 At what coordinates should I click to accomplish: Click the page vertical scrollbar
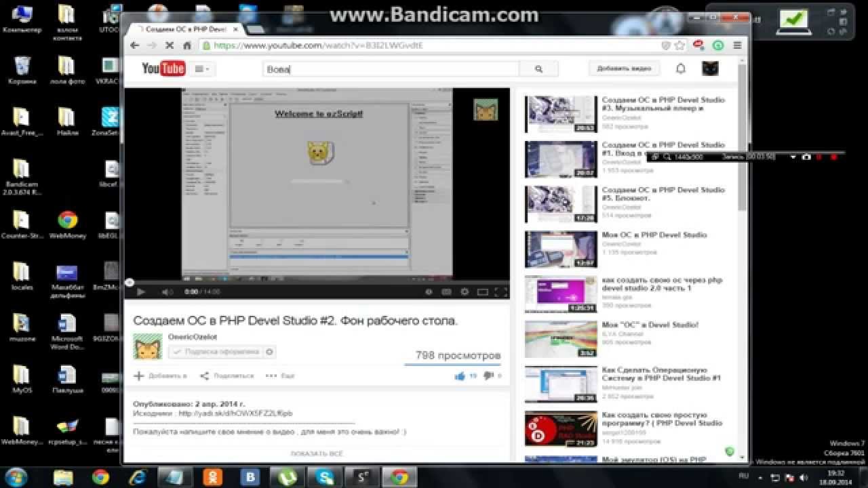tap(743, 139)
